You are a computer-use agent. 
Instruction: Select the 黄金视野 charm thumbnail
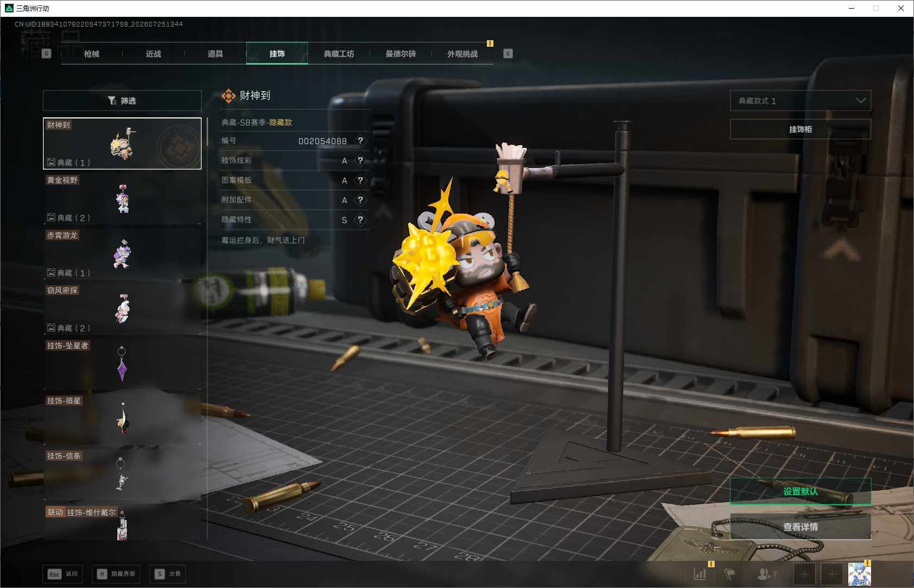coord(122,198)
